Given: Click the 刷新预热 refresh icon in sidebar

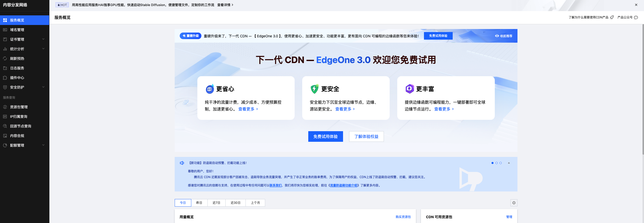Looking at the screenshot, I should click(x=5, y=59).
